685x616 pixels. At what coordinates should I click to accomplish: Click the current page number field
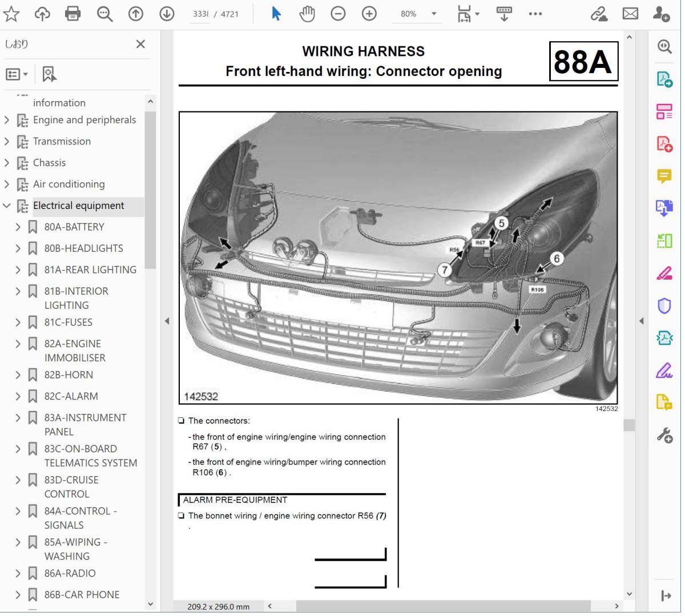tap(200, 14)
